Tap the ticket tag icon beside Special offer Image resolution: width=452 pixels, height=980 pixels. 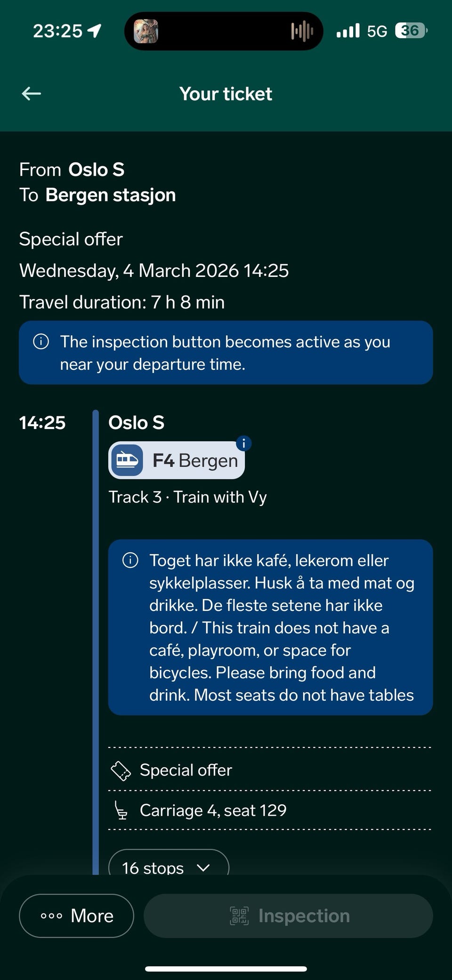click(x=121, y=771)
